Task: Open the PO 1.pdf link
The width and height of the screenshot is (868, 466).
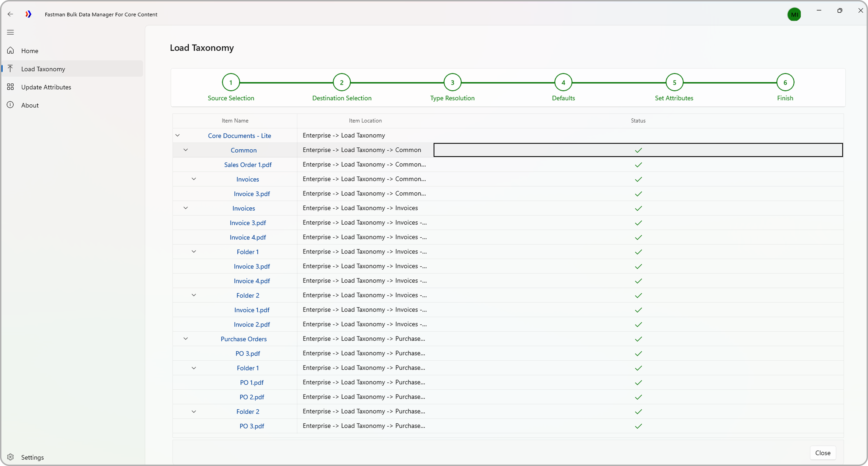Action: [252, 383]
